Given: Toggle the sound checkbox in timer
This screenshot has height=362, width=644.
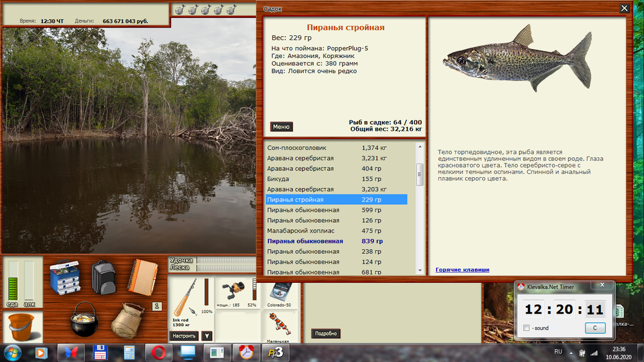Looking at the screenshot, I should [527, 328].
